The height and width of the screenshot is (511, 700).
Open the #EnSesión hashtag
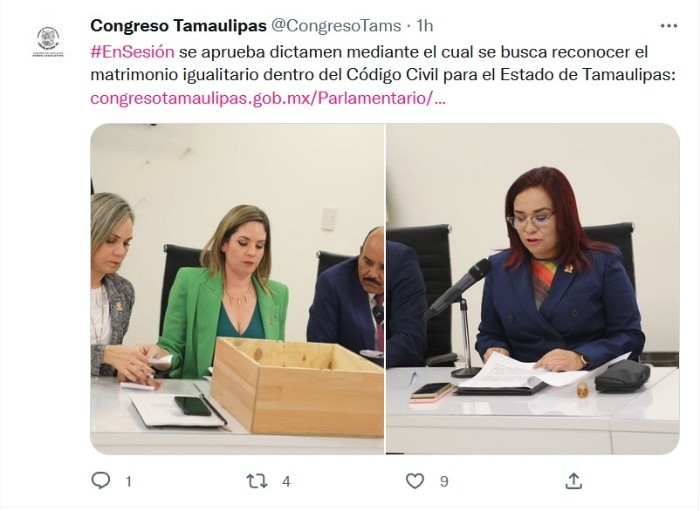132,52
